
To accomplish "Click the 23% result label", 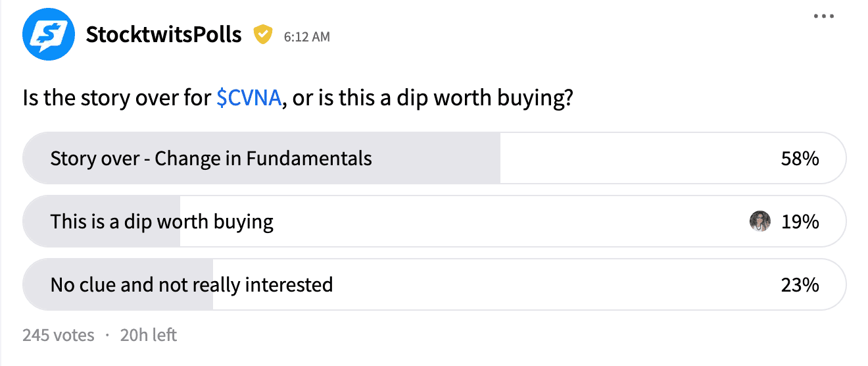I will point(800,285).
